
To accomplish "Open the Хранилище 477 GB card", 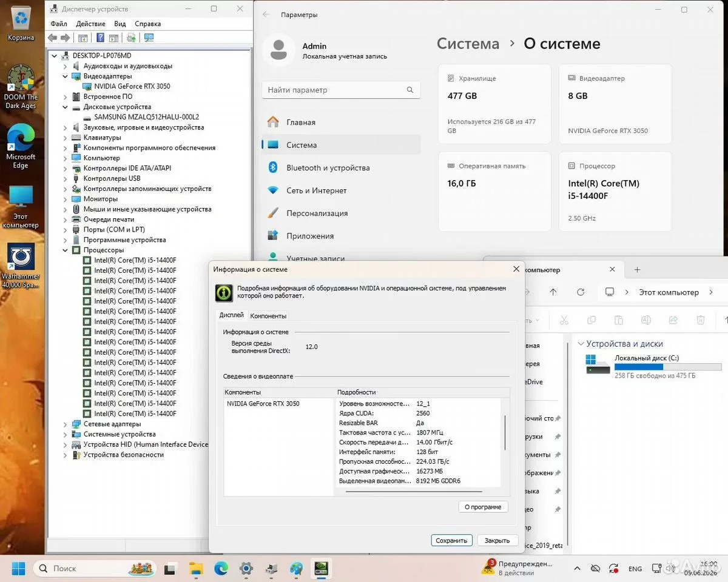I will pyautogui.click(x=494, y=105).
